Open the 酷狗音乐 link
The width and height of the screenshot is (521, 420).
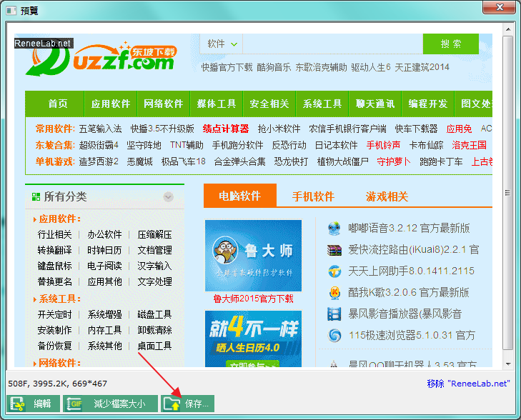[x=274, y=67]
